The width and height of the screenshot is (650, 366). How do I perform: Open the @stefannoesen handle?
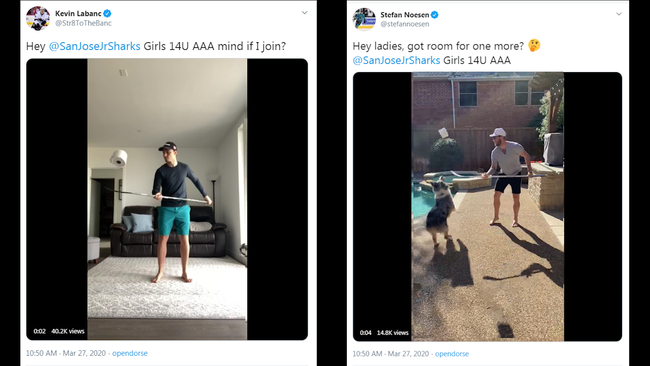pos(405,24)
